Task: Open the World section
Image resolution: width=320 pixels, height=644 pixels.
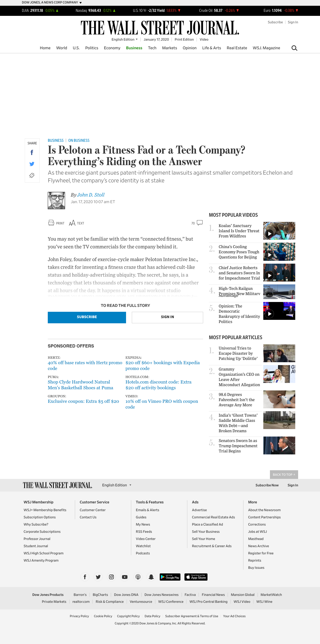Action: tap(62, 48)
